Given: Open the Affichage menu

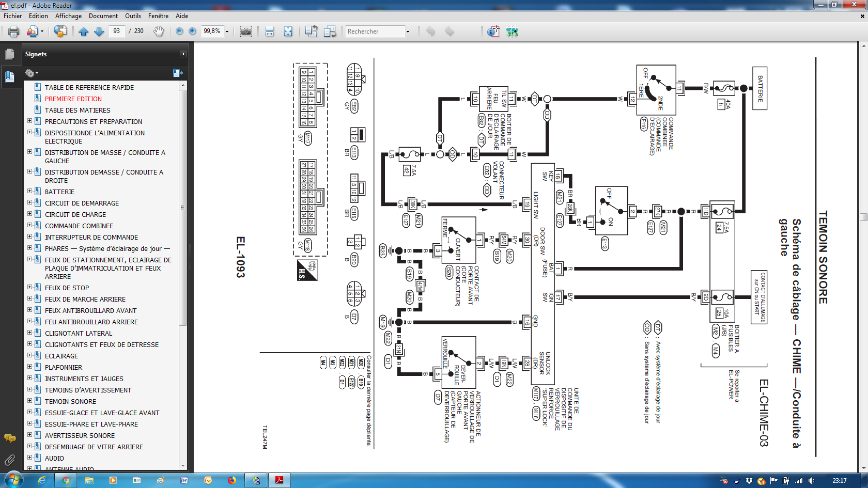Looking at the screenshot, I should [68, 16].
